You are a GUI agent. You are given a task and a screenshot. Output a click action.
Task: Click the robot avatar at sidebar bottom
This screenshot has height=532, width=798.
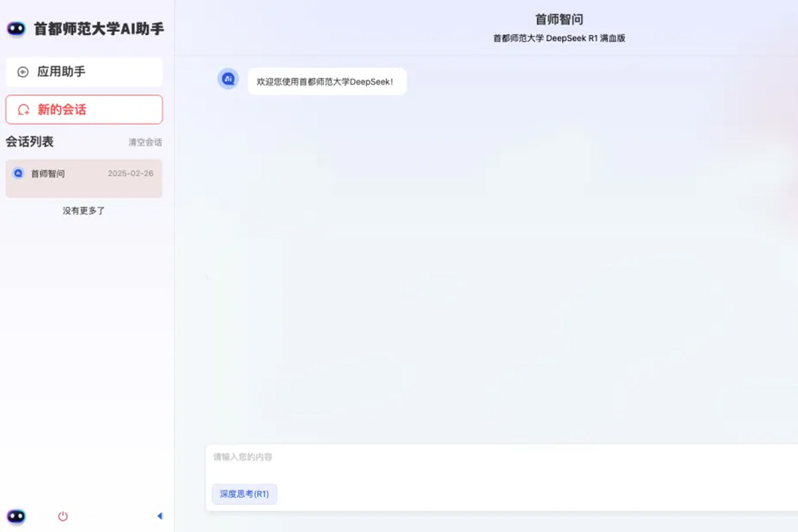pyautogui.click(x=16, y=516)
